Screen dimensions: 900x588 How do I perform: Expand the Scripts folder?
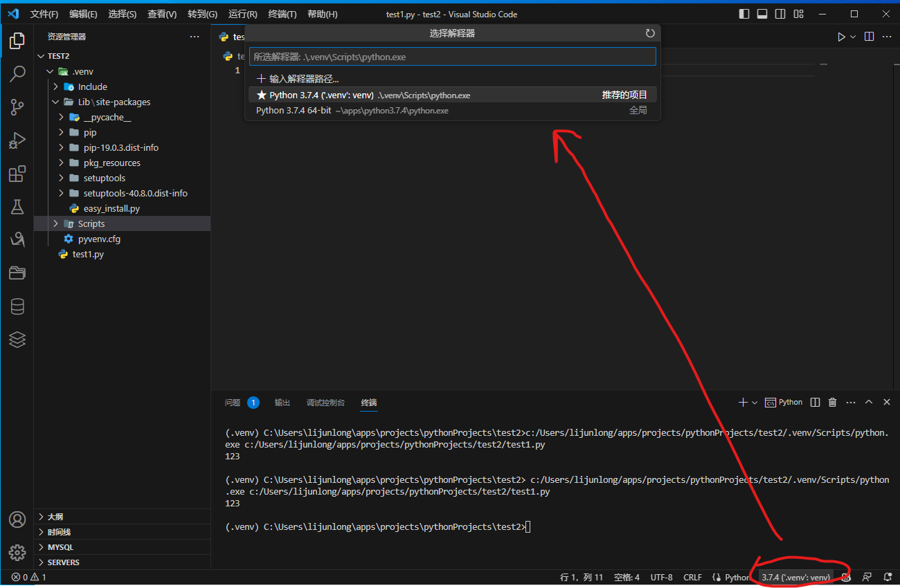(x=122, y=223)
